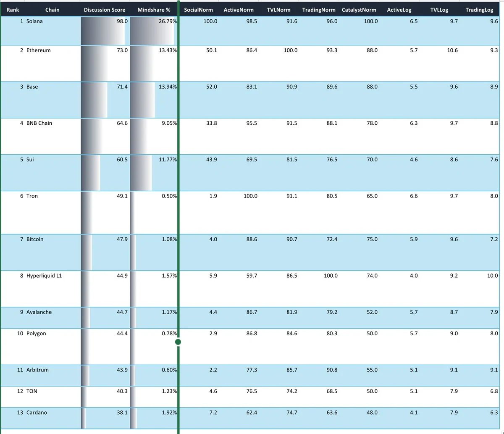The image size is (504, 434).
Task: Click Tron's SocialNorm value 1.9
Action: point(213,196)
